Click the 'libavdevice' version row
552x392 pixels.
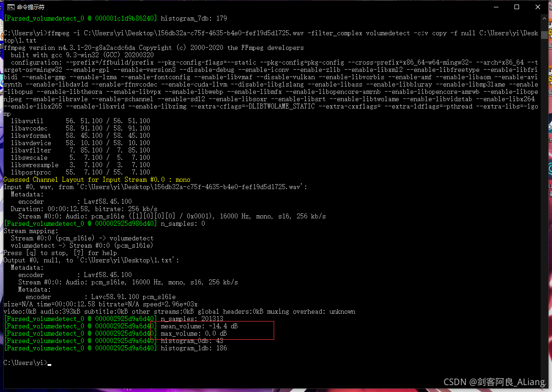click(81, 143)
